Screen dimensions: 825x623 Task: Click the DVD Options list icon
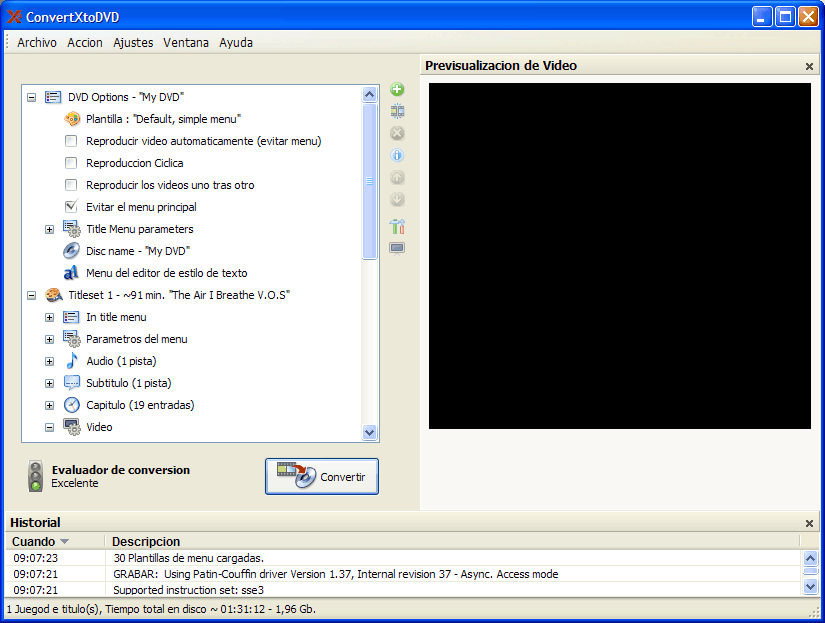[x=53, y=97]
